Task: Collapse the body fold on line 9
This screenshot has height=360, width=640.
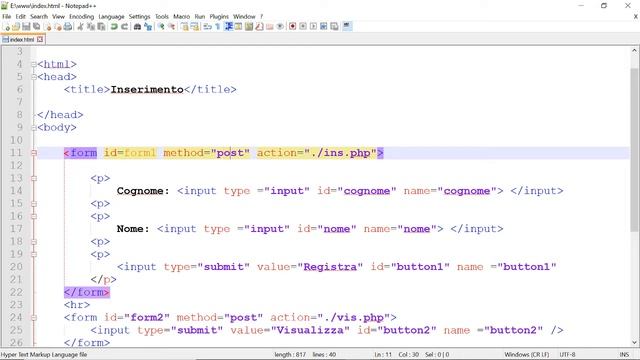Action: pyautogui.click(x=34, y=128)
